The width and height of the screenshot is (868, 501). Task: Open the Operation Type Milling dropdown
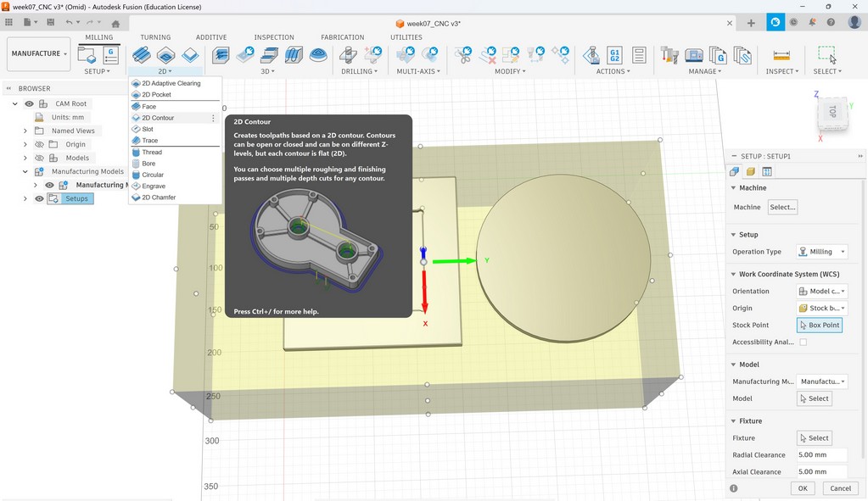click(x=822, y=252)
